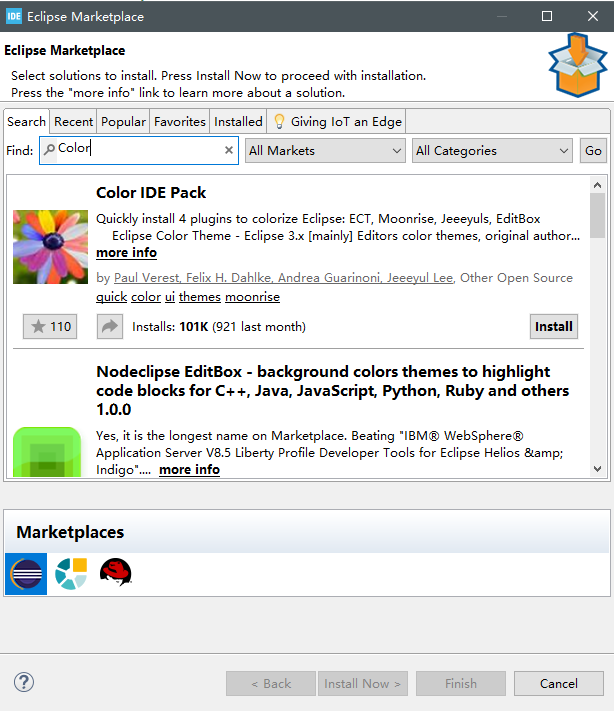Click the results list scroll up arrow
Image resolution: width=614 pixels, height=711 pixels.
pyautogui.click(x=597, y=185)
